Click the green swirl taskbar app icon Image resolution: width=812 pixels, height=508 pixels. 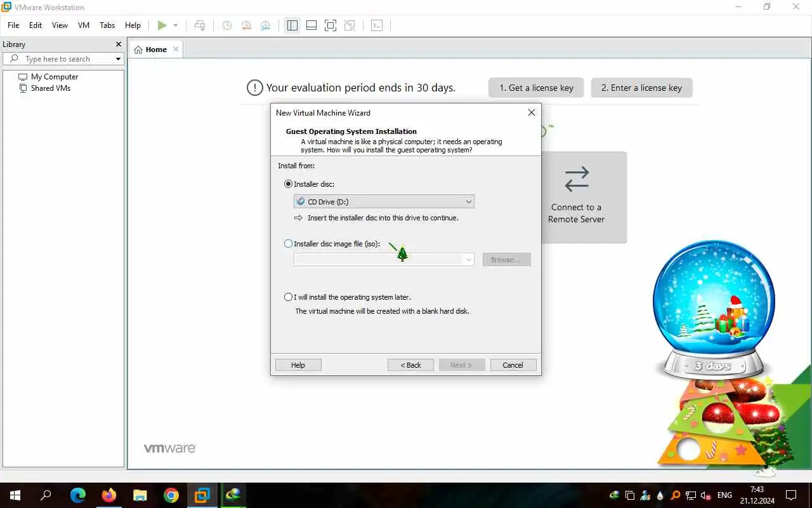(x=233, y=495)
